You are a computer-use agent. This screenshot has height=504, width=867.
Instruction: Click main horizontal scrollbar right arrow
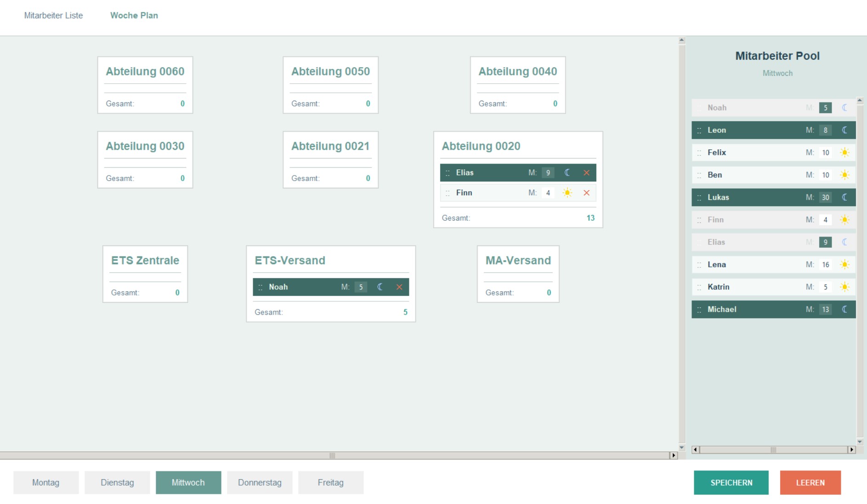[x=674, y=455]
